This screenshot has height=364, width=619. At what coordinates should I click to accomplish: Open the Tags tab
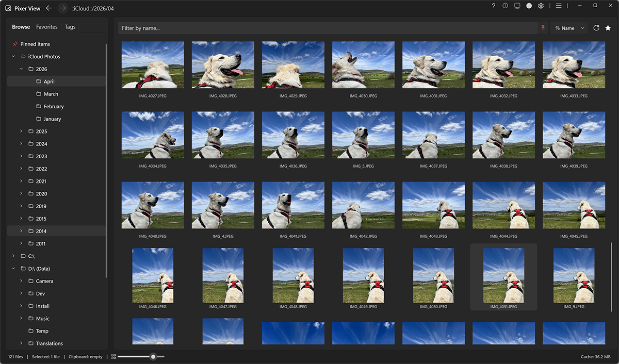click(70, 26)
